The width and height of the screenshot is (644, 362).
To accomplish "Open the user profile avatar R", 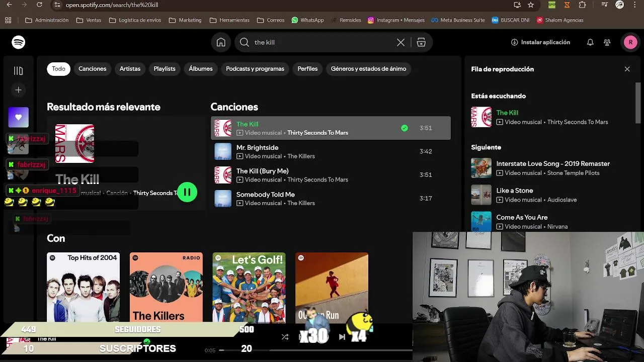I will (x=630, y=43).
